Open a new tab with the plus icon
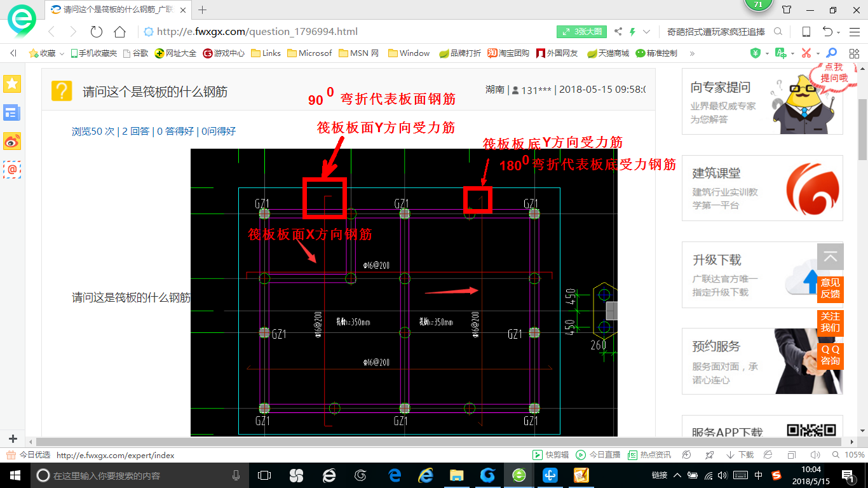The image size is (868, 488). tap(203, 10)
